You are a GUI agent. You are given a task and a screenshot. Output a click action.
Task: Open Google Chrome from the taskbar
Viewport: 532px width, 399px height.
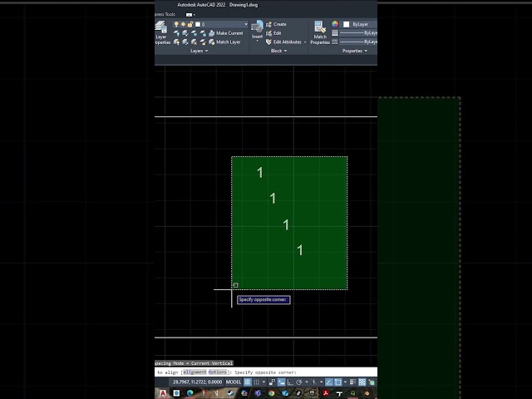[271, 393]
